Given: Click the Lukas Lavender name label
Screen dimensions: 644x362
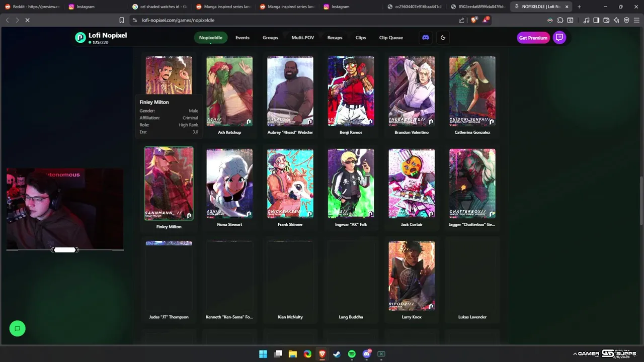Looking at the screenshot, I should tap(472, 317).
